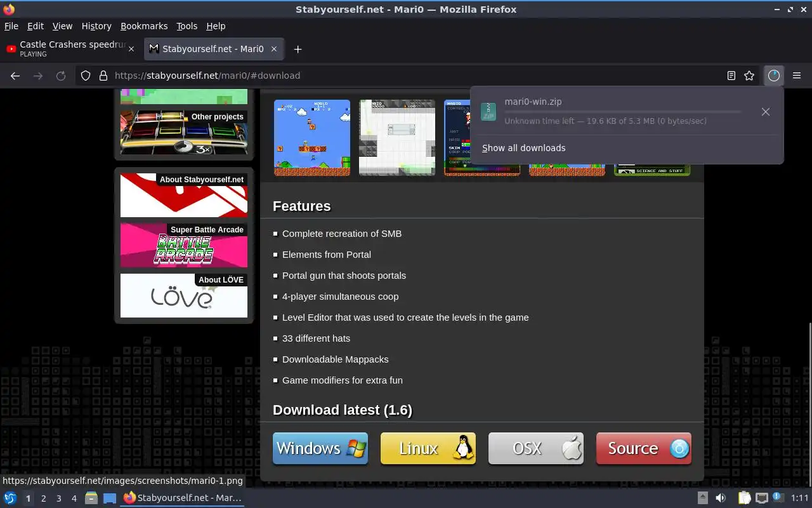Click '4-player simultaneous coop' text
This screenshot has height=508, width=812.
point(341,297)
